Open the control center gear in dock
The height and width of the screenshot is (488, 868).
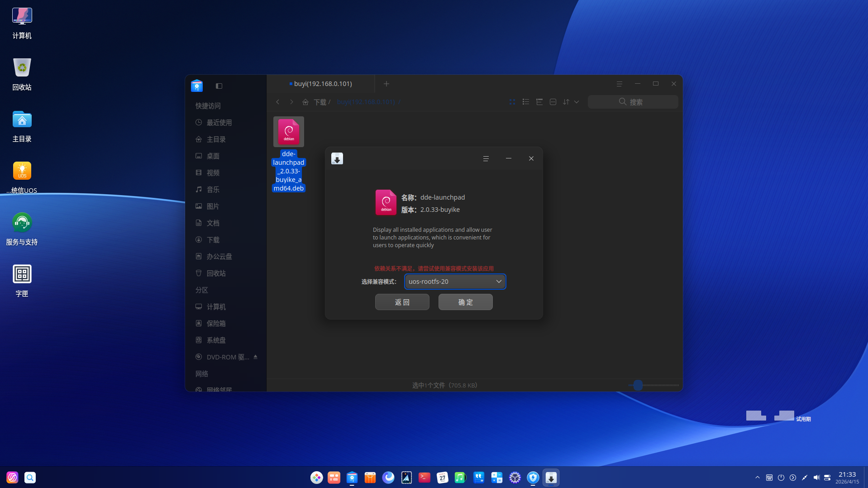point(515,478)
